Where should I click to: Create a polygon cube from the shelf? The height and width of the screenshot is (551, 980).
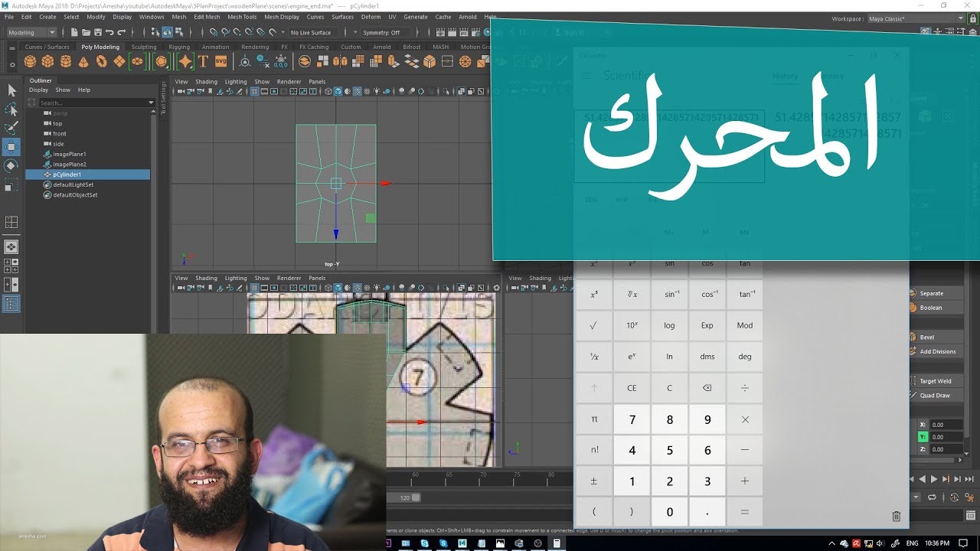[x=47, y=62]
